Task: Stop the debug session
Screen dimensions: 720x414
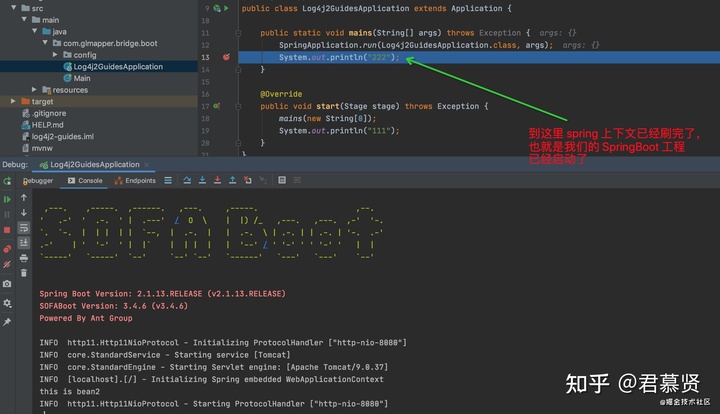Action: click(x=7, y=229)
